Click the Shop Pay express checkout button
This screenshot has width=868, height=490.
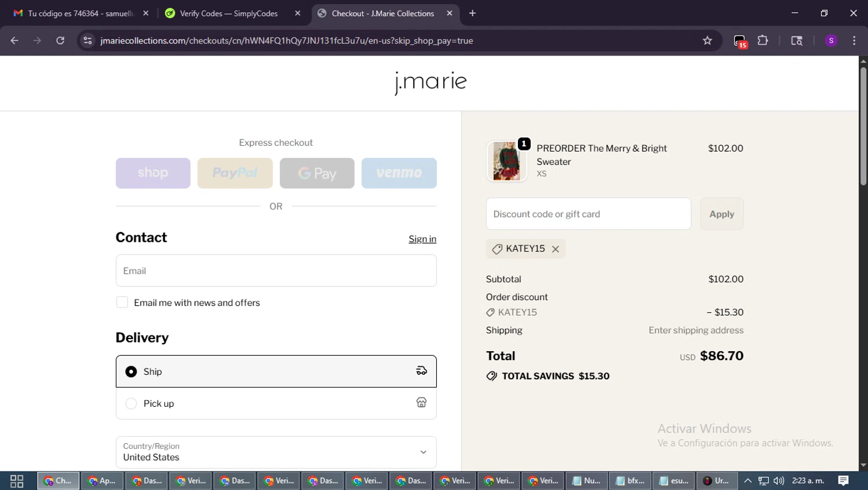153,173
